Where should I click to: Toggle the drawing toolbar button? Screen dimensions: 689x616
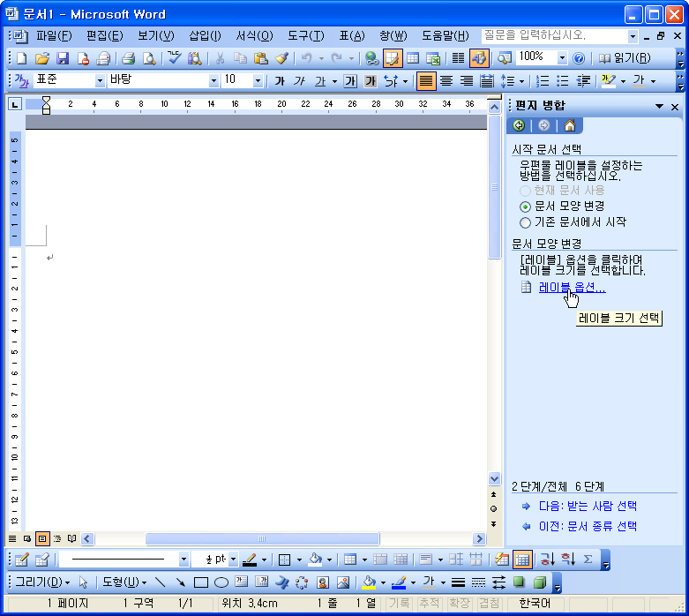pyautogui.click(x=479, y=58)
